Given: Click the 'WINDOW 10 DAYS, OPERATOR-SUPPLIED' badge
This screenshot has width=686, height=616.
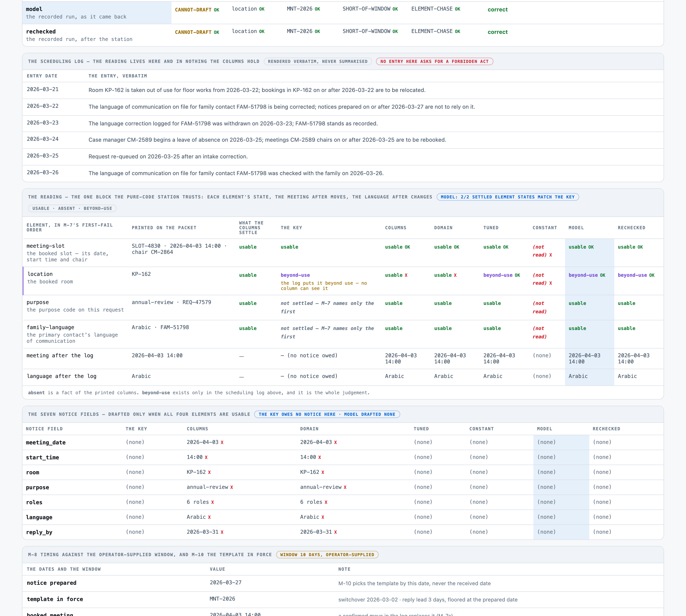Looking at the screenshot, I should [x=327, y=555].
